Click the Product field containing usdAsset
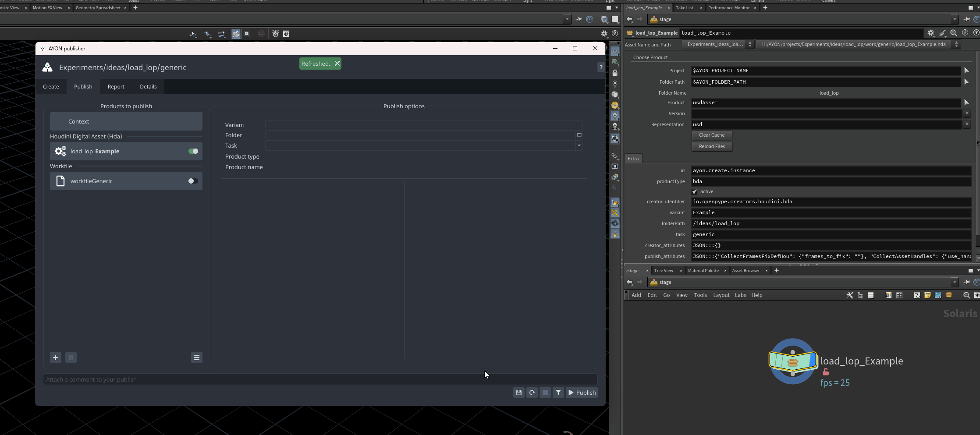 click(826, 103)
